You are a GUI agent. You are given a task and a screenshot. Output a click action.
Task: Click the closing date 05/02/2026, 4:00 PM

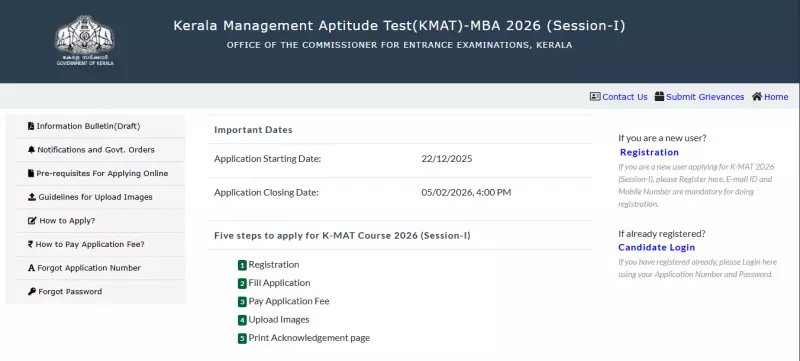[x=466, y=193]
